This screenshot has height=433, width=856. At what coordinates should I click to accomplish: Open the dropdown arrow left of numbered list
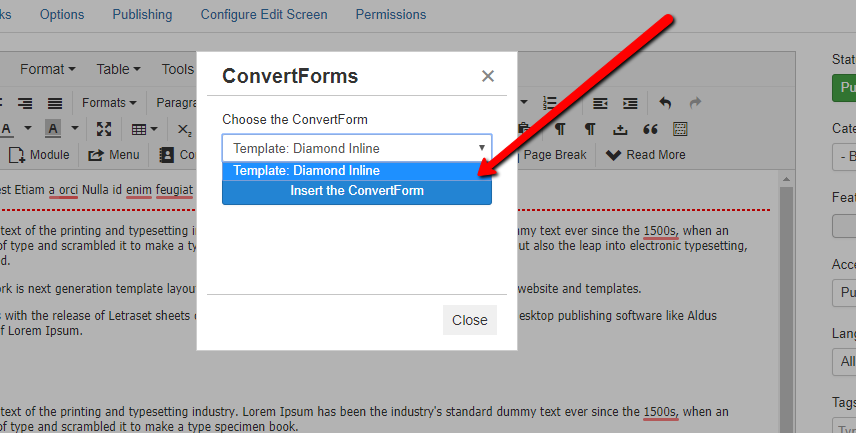click(524, 102)
